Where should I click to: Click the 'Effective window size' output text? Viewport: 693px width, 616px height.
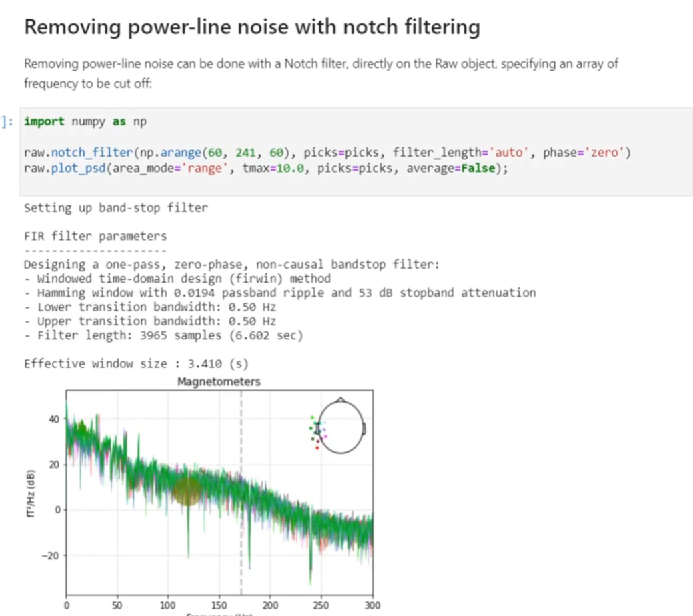136,364
